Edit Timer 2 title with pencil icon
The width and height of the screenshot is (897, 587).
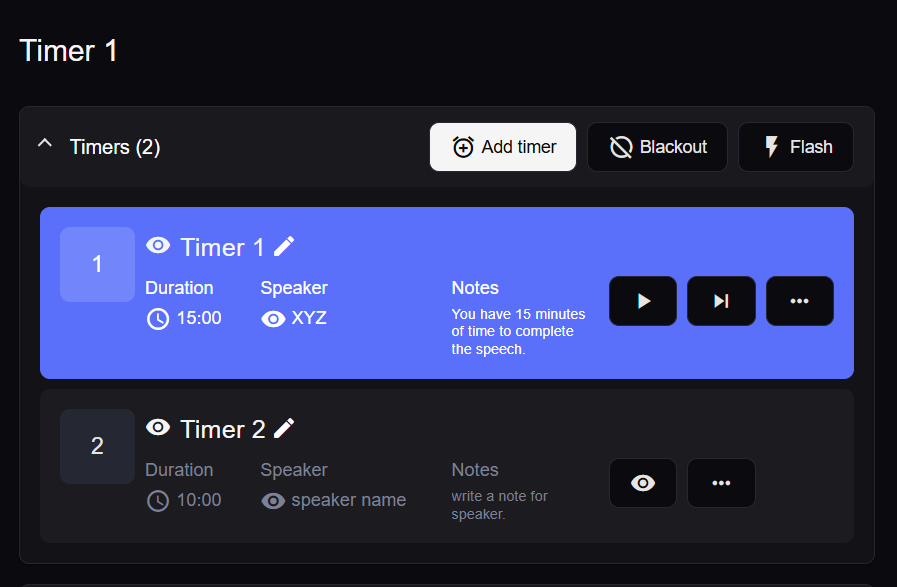[285, 428]
